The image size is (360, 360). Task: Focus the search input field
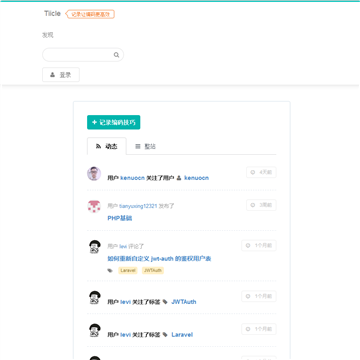(x=83, y=55)
